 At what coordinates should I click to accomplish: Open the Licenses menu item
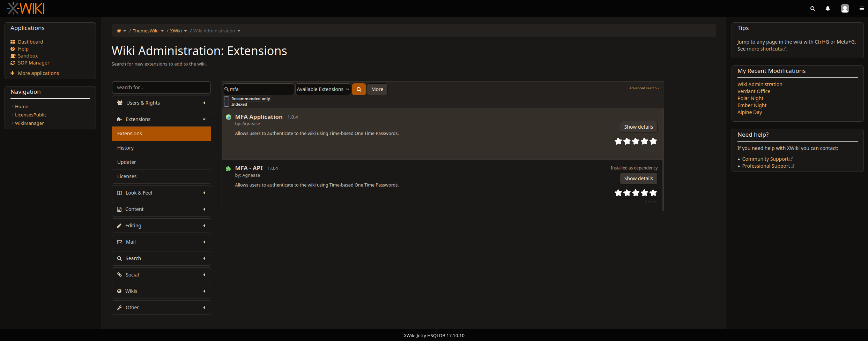pos(161,176)
